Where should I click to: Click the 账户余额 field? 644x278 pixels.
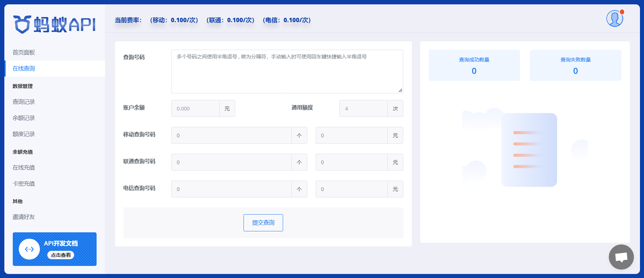[196, 108]
